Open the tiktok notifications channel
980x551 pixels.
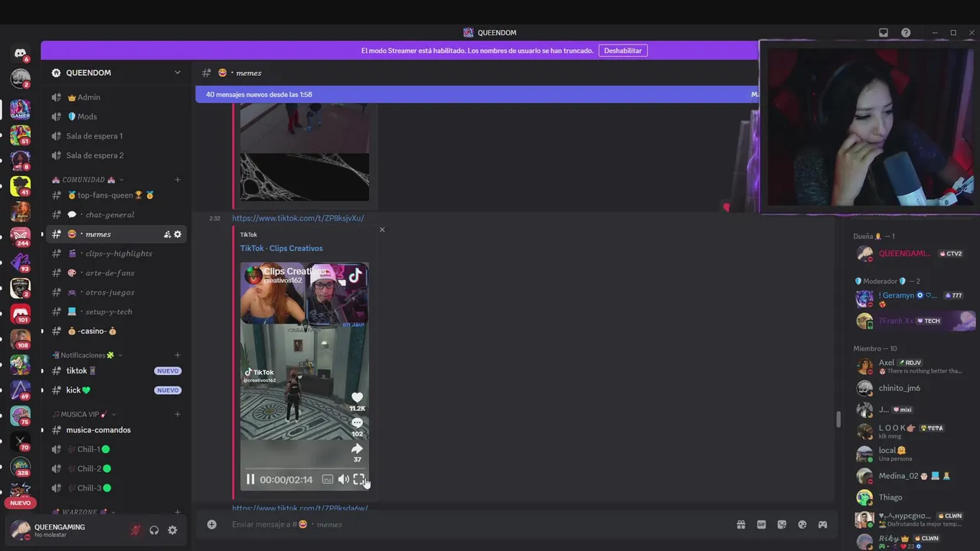click(116, 370)
